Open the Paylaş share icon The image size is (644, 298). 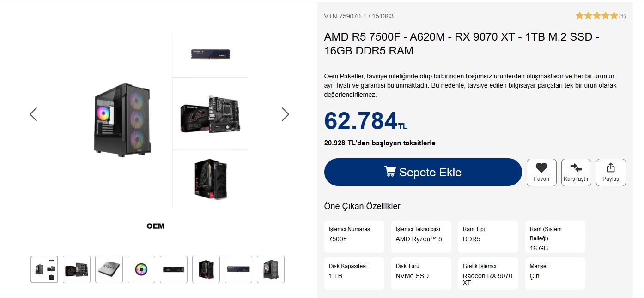click(610, 167)
